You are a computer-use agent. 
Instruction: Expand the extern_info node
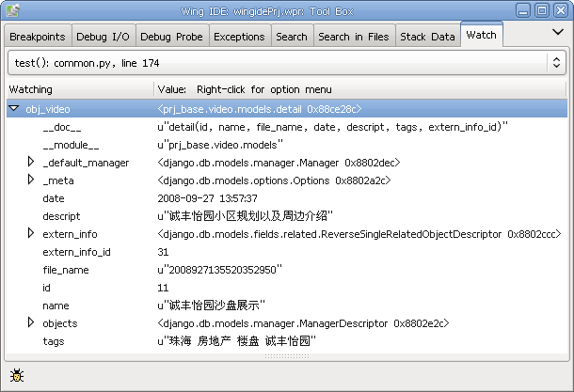pos(30,234)
